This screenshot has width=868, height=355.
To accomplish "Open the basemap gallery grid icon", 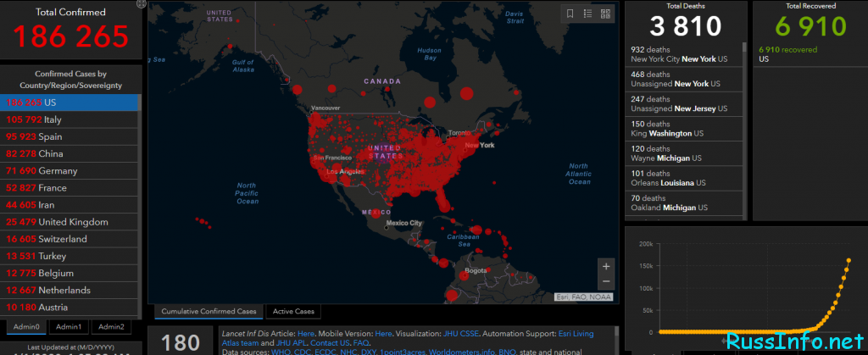I will [605, 14].
